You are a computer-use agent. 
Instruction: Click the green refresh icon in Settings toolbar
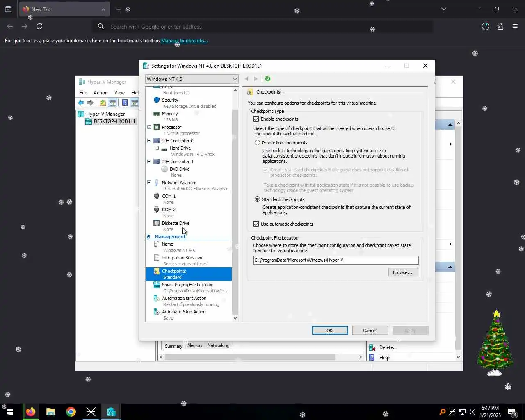pos(268,79)
